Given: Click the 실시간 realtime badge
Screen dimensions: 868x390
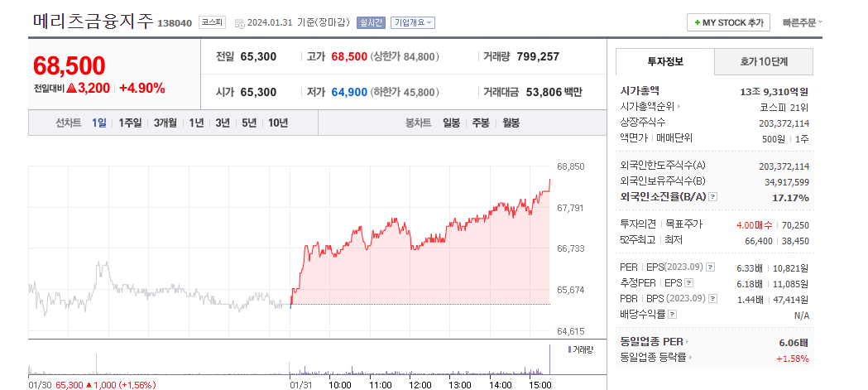Looking at the screenshot, I should (x=371, y=22).
